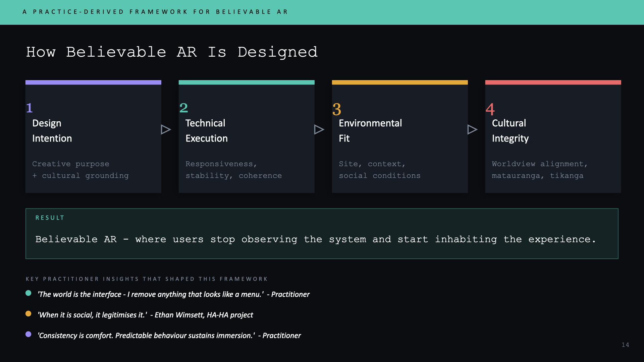
Task: Click the slide page number 14
Action: point(625,345)
